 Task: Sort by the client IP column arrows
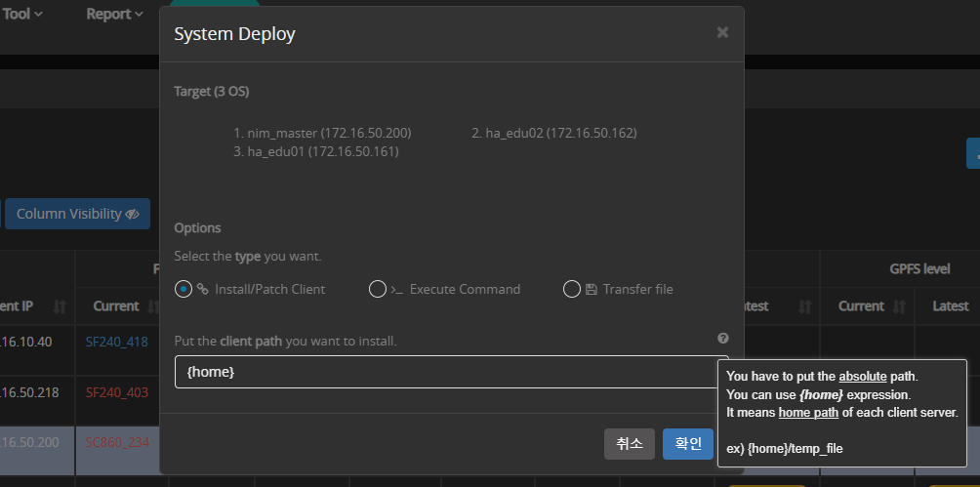(60, 306)
